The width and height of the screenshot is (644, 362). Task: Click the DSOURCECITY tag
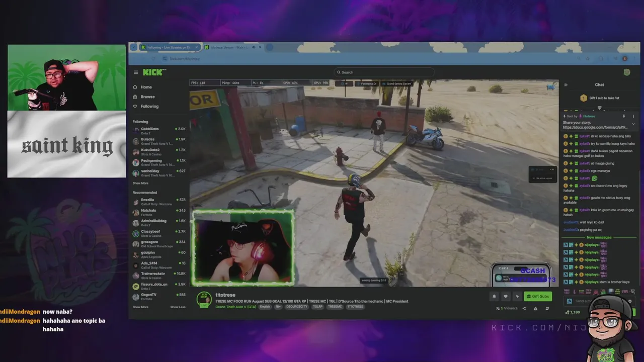tap(297, 307)
